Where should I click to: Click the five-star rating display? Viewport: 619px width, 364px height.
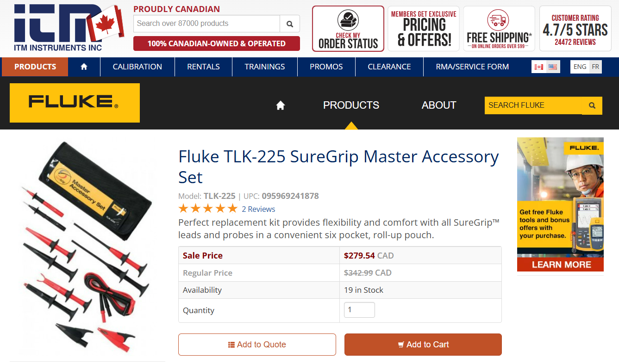(x=207, y=208)
